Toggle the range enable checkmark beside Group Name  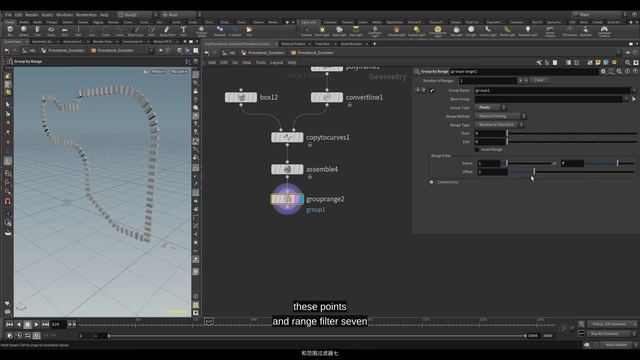click(x=432, y=90)
